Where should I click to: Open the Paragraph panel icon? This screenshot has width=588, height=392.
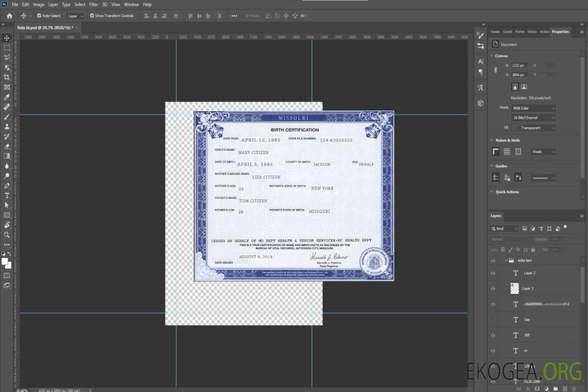481,72
